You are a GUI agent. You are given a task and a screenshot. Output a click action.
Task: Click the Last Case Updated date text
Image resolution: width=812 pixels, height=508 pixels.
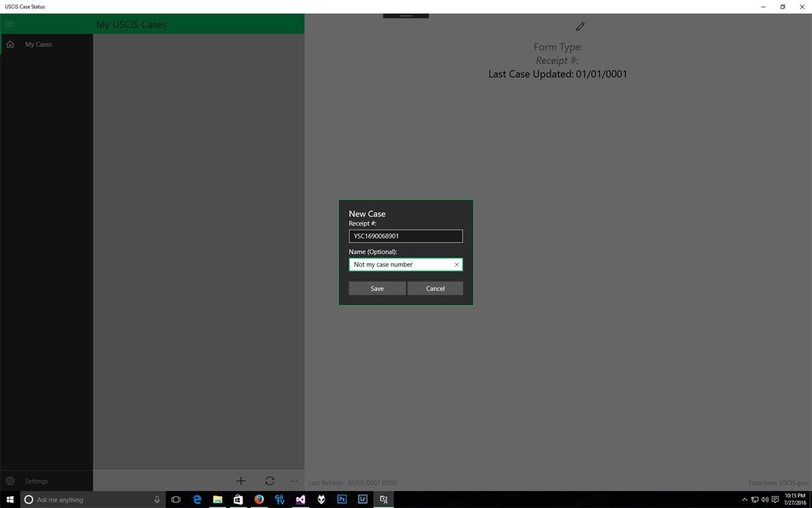tap(558, 74)
